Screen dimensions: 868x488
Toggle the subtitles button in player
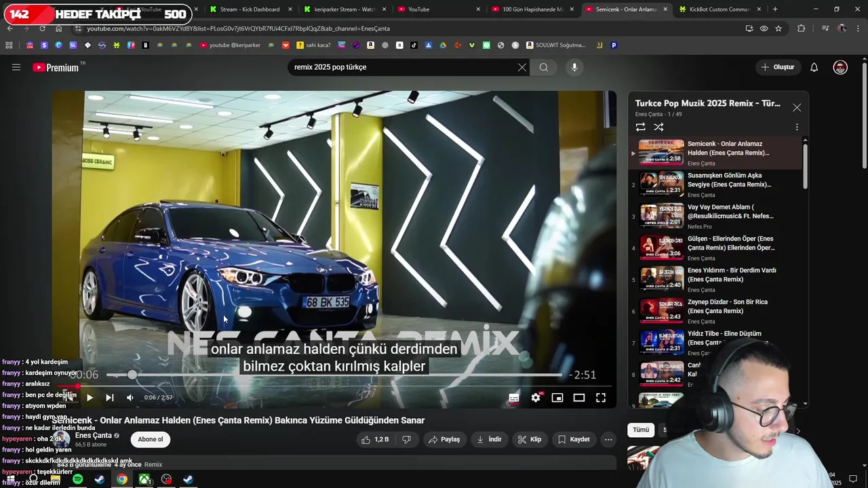[514, 398]
